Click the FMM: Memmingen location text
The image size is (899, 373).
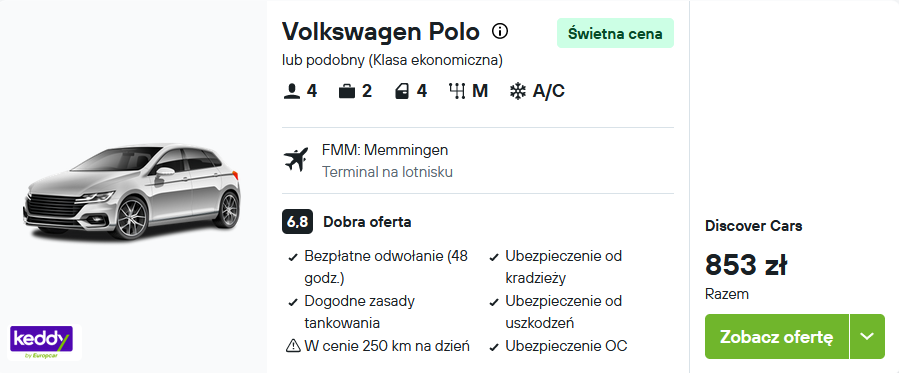click(385, 150)
